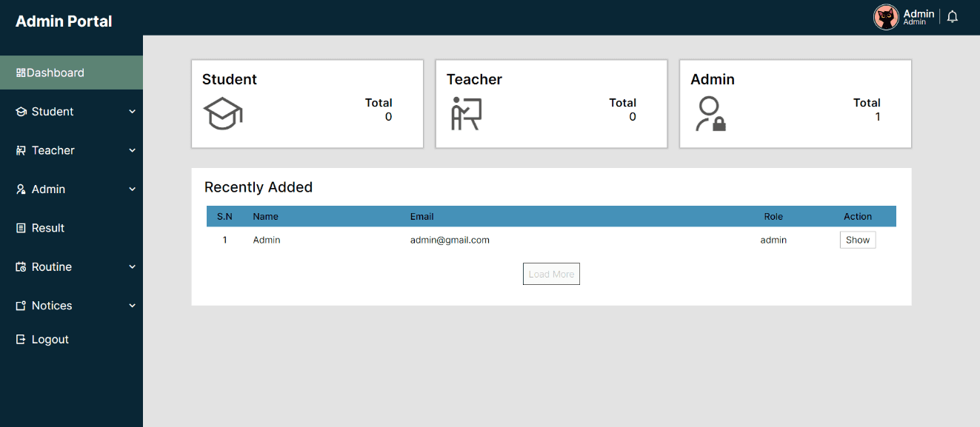Expand the Notices section chevron
Image resolution: width=980 pixels, height=427 pixels.
pyautogui.click(x=133, y=305)
